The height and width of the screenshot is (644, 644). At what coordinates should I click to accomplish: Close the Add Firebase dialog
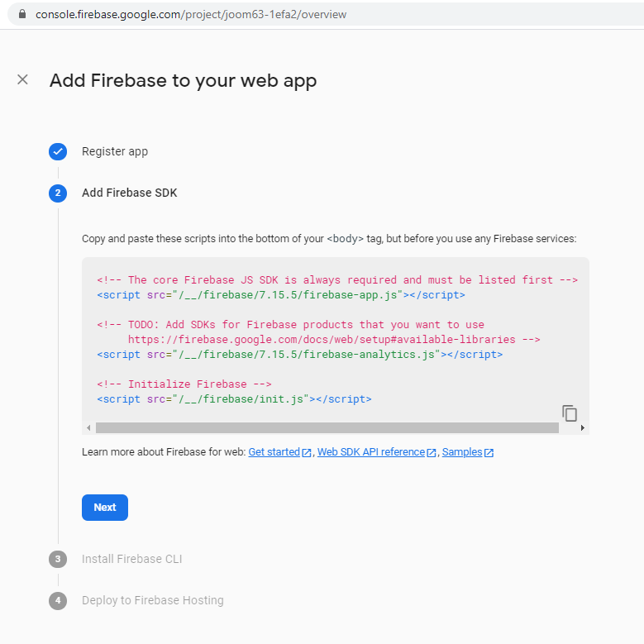point(22,79)
